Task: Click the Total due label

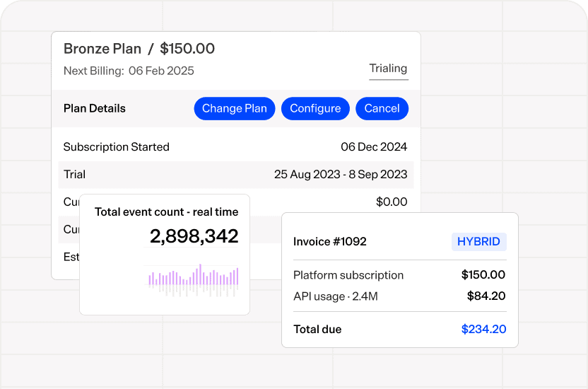Action: click(317, 330)
